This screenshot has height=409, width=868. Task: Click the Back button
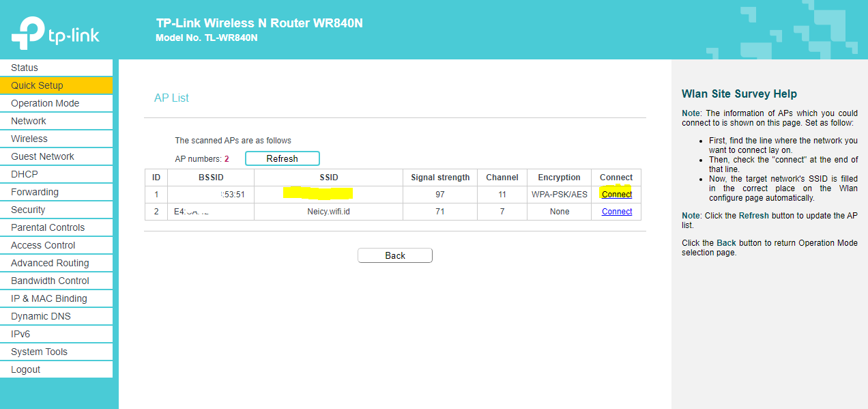pos(395,255)
